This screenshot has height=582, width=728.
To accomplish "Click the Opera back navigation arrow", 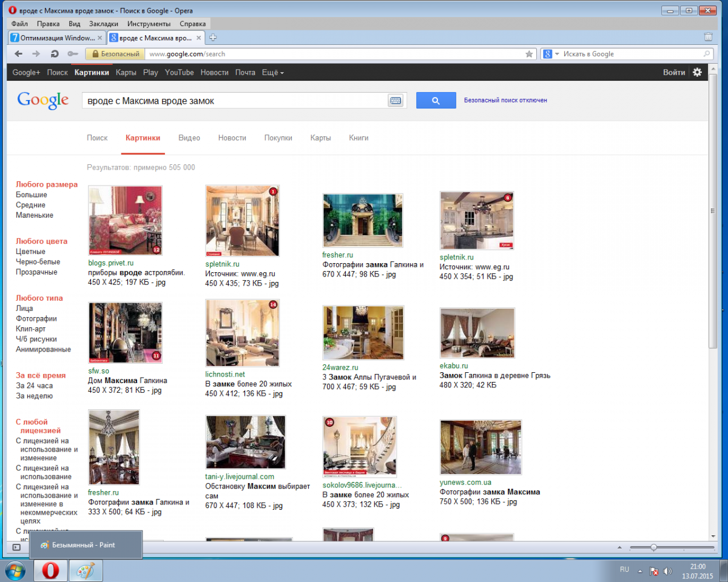I will [x=19, y=54].
